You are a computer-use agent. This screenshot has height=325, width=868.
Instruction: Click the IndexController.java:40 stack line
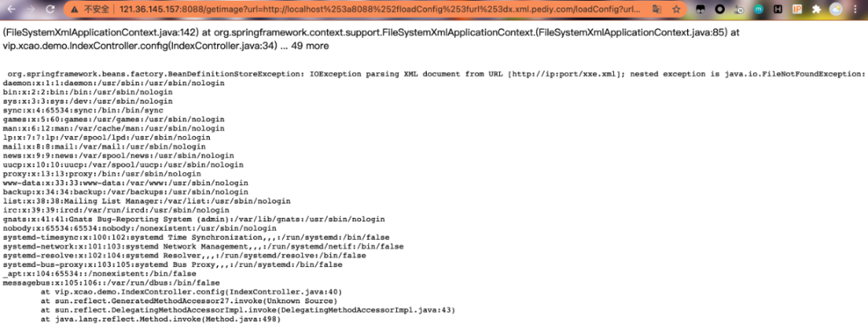pos(191,292)
